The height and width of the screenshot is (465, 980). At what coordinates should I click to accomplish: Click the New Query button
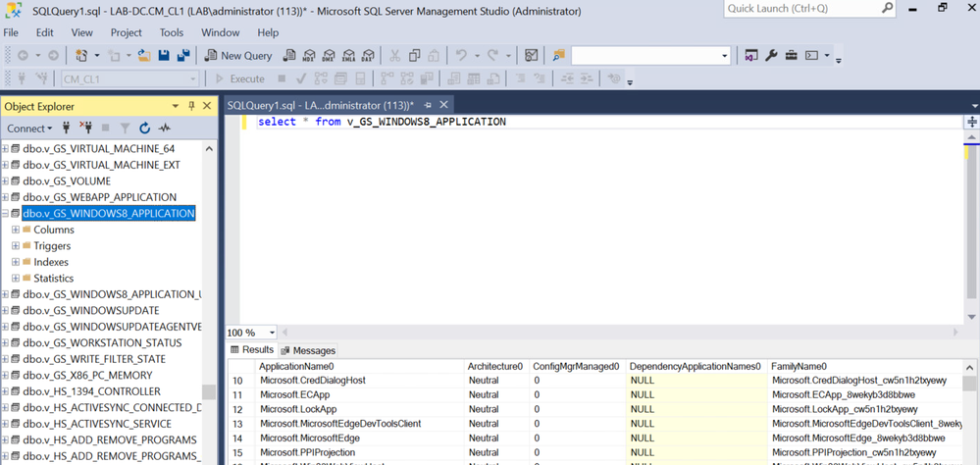pyautogui.click(x=238, y=56)
